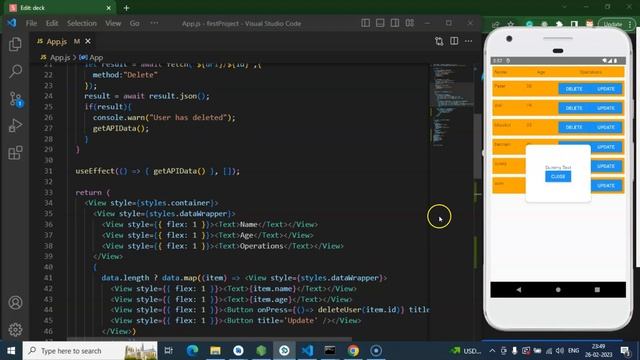Click the Operations Text line 38 in the editor
Viewport: 640px width, 360px height.
223,246
